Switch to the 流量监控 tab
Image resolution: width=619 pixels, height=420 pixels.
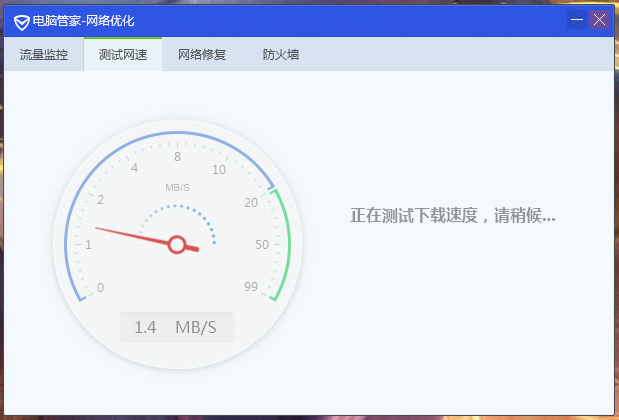pos(44,55)
